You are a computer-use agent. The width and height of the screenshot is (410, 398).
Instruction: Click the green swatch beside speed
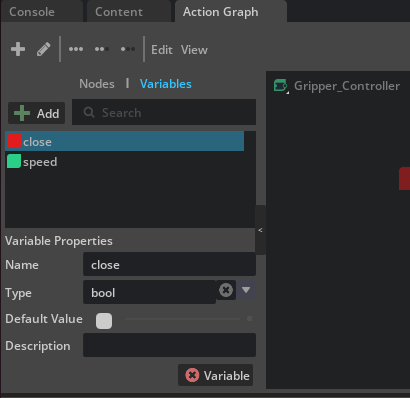point(14,161)
